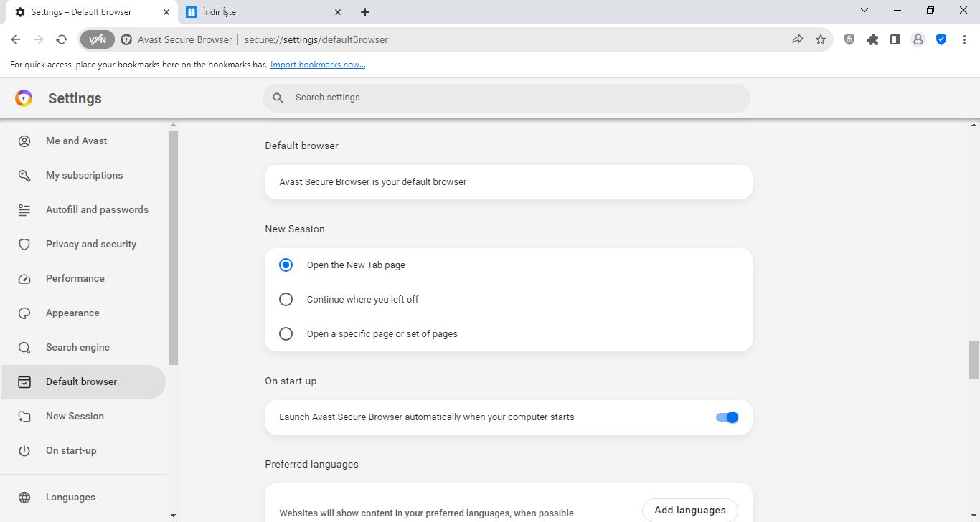980x522 pixels.
Task: Open Search engine settings
Action: pyautogui.click(x=77, y=347)
